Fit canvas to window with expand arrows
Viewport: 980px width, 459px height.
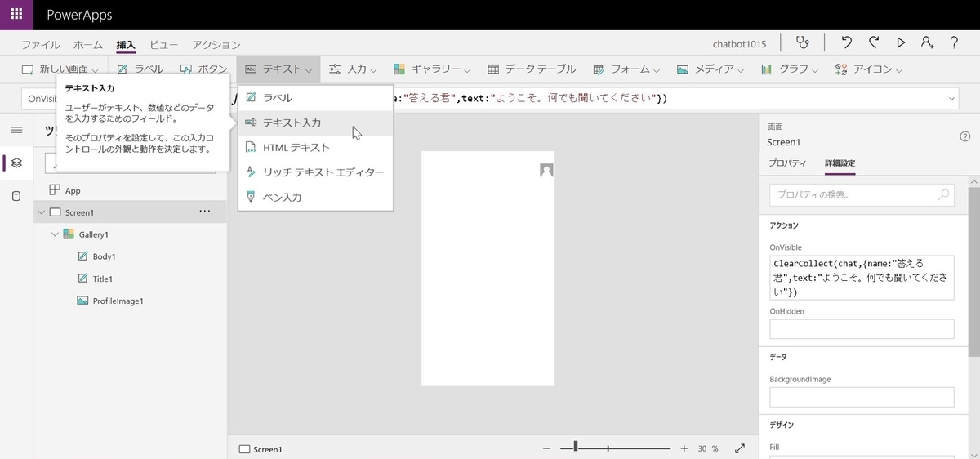(x=740, y=448)
